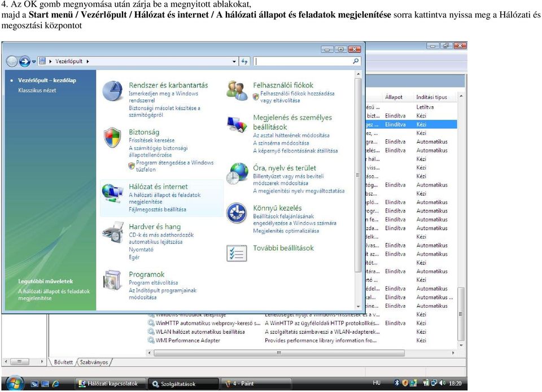This screenshot has height=392, width=542.
Task: Click the További beállítások checklist icon
Action: click(237, 253)
